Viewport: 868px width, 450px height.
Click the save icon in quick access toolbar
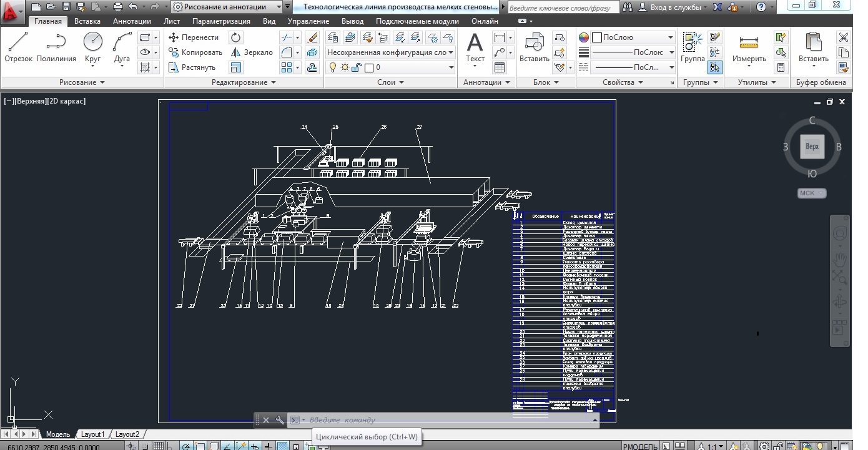[x=66, y=7]
